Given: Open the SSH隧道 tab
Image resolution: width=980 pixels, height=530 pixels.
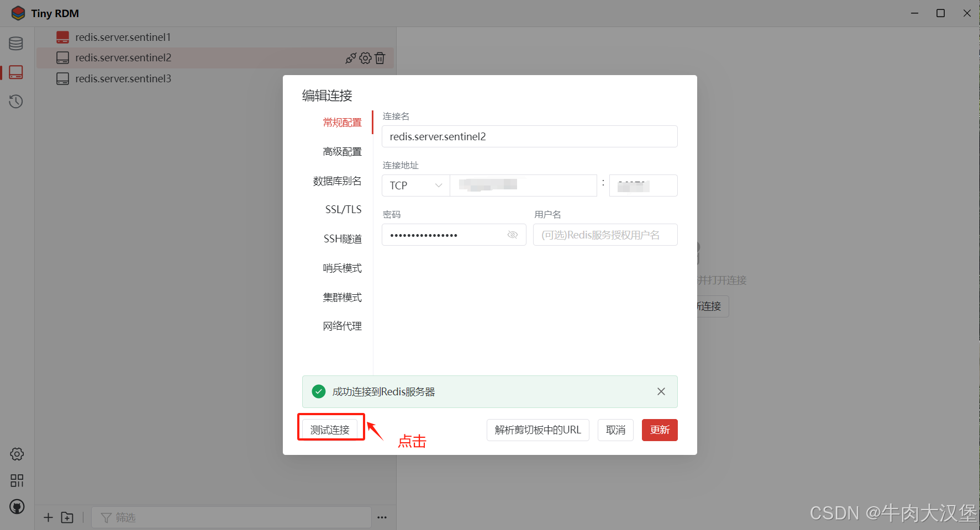Looking at the screenshot, I should 343,239.
